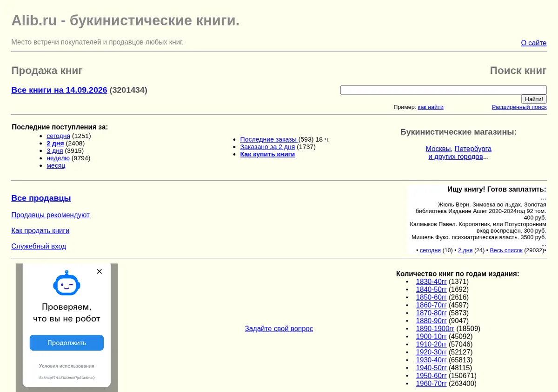
Task: Open the Задайте свой вопрос link
Action: click(x=279, y=328)
